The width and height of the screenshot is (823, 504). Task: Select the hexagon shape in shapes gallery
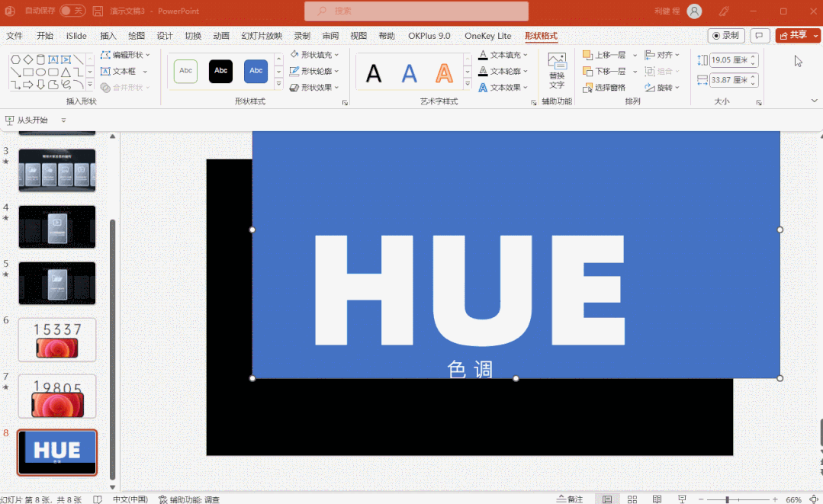point(16,59)
